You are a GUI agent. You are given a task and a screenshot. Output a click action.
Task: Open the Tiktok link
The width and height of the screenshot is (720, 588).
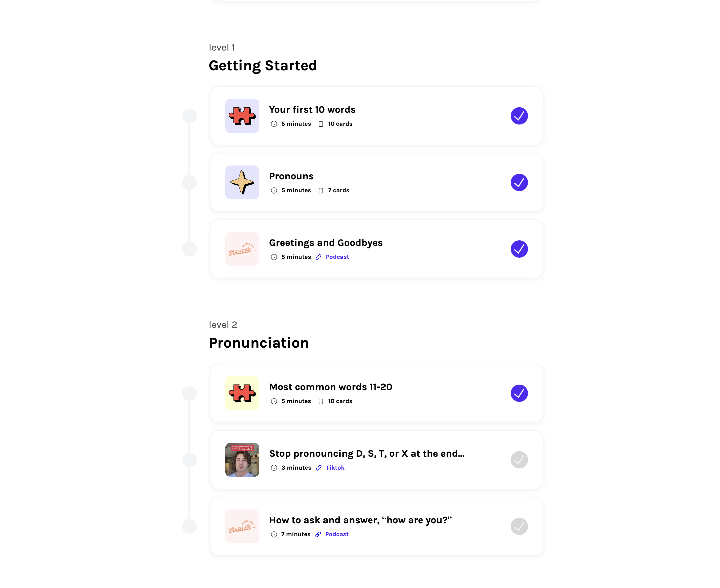tap(335, 468)
